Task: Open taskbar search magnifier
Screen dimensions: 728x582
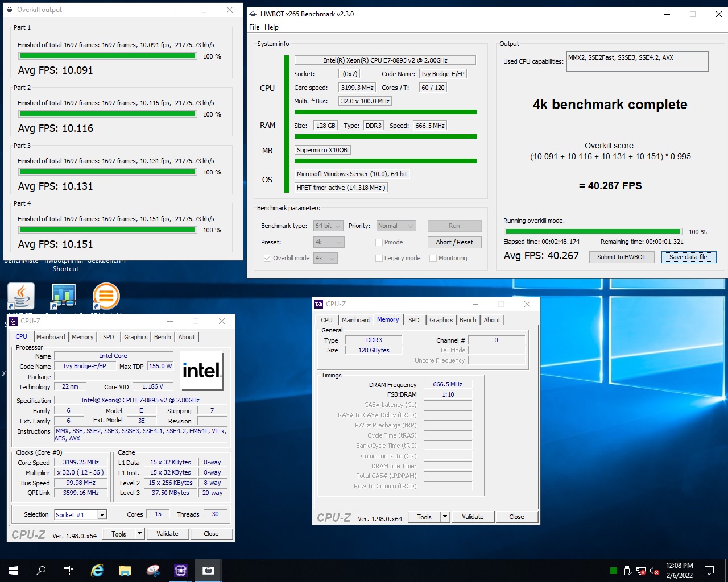Action: pyautogui.click(x=41, y=570)
